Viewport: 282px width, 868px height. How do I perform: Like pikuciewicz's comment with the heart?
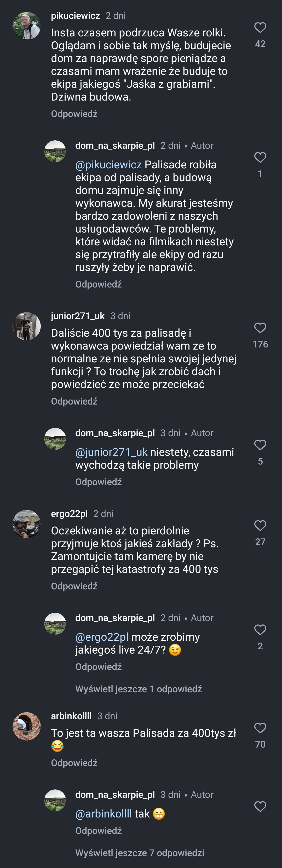260,28
